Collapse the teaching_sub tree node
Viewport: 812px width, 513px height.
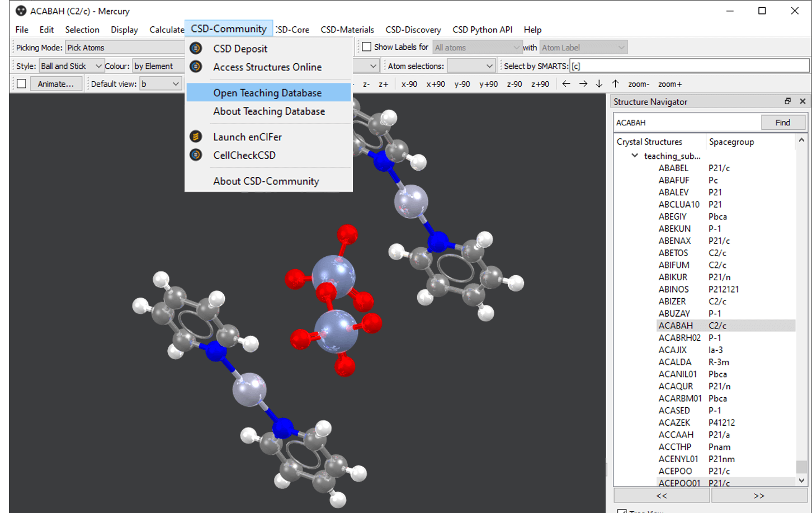(x=634, y=156)
